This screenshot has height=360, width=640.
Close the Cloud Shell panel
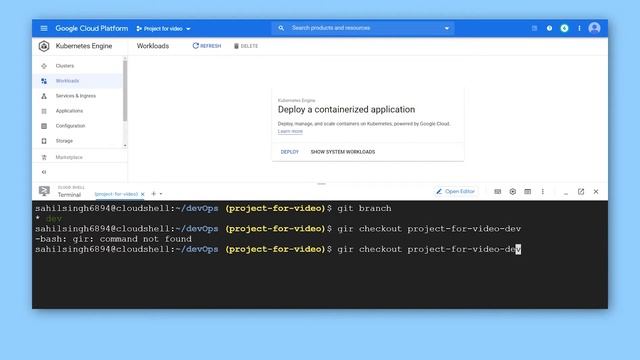596,191
